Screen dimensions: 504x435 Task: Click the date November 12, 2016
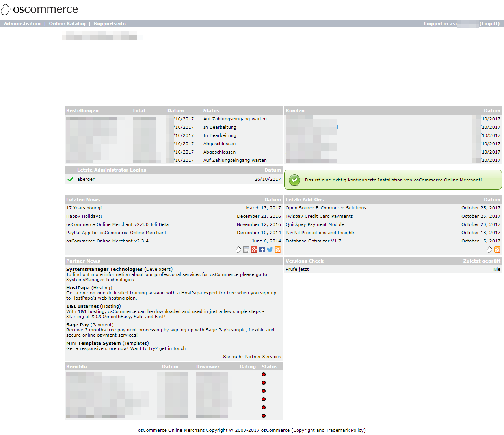[259, 224]
